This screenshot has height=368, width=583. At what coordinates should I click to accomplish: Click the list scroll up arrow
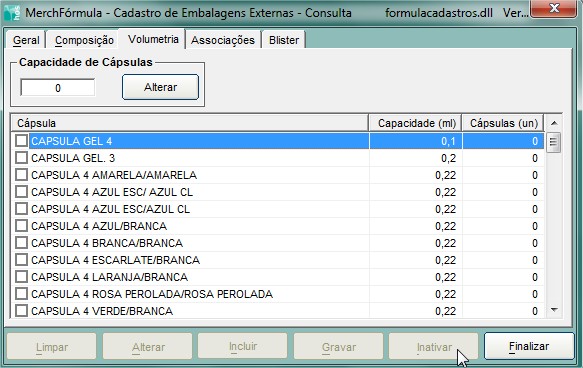(554, 123)
